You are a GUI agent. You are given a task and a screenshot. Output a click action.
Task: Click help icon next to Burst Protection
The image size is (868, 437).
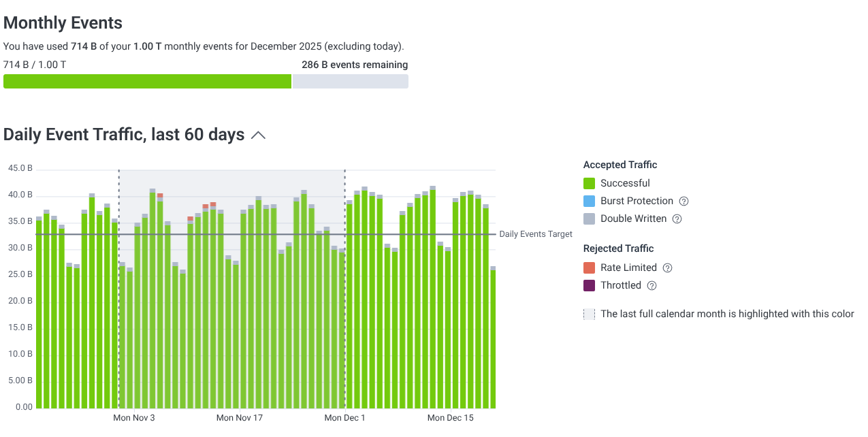pos(684,201)
